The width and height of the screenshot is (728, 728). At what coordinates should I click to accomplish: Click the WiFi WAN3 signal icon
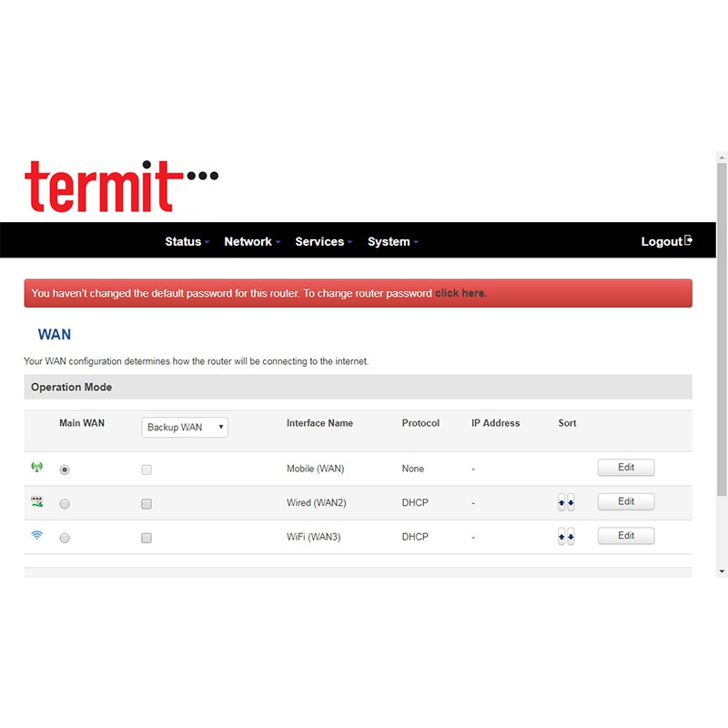pyautogui.click(x=36, y=536)
